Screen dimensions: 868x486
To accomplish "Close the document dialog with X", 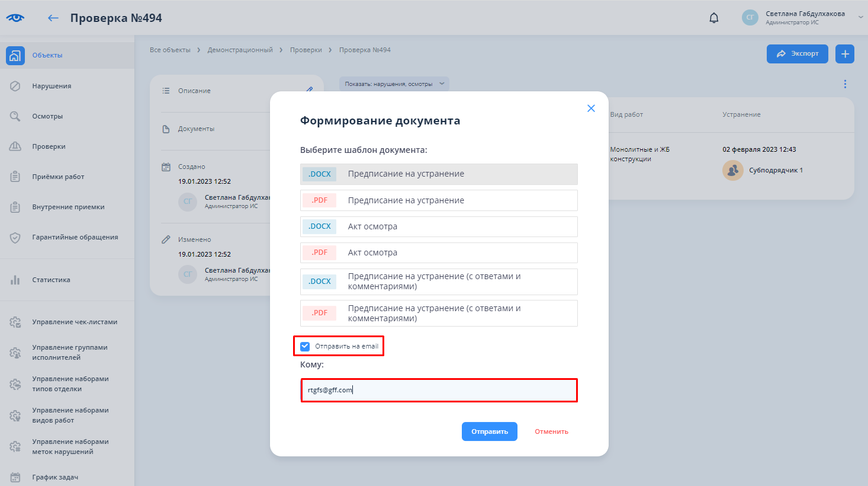I will (x=591, y=108).
